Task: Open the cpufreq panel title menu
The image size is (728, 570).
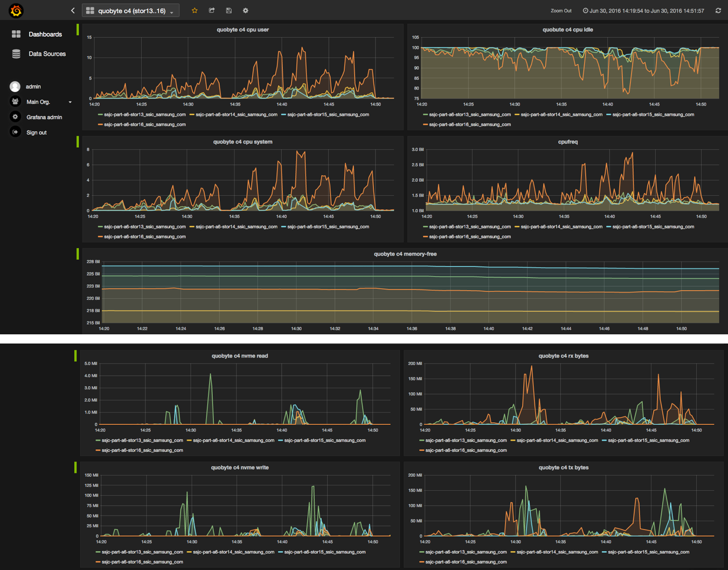Action: [568, 142]
